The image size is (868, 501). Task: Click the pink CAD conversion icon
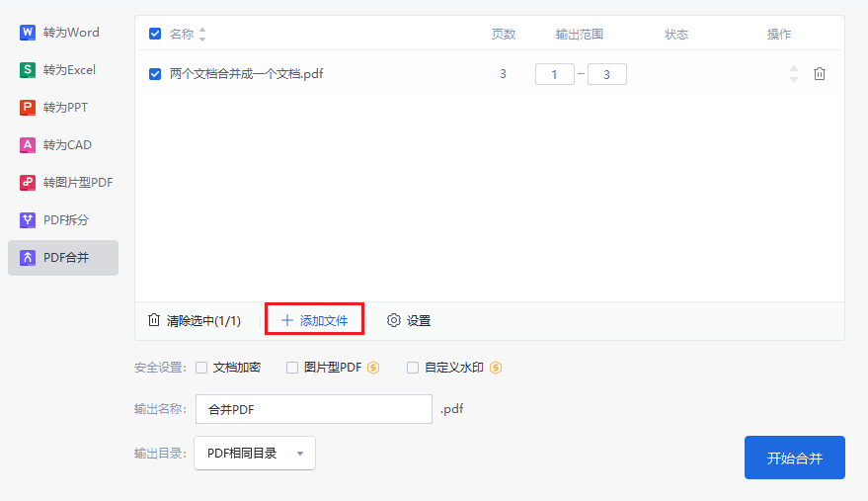point(27,144)
